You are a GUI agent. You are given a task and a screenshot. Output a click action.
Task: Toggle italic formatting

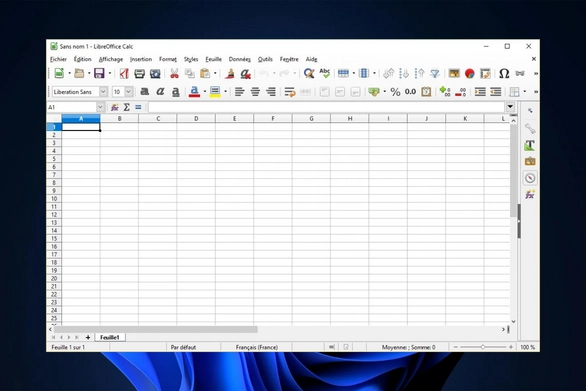(160, 92)
